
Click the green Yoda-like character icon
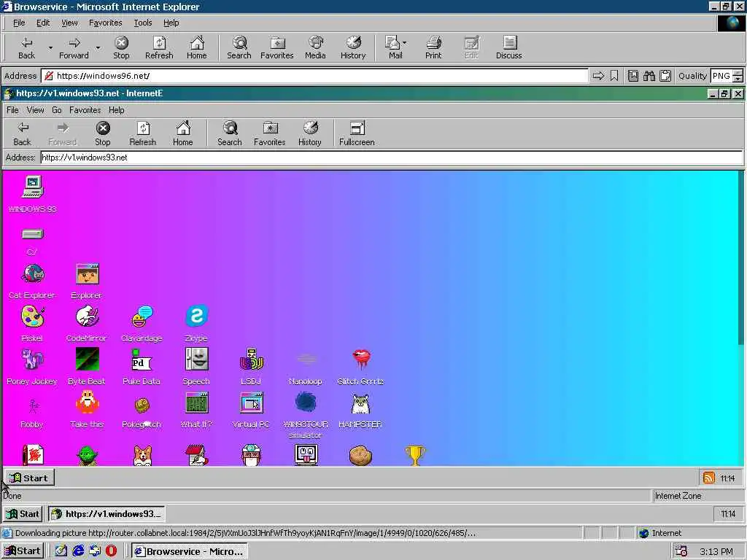(88, 455)
